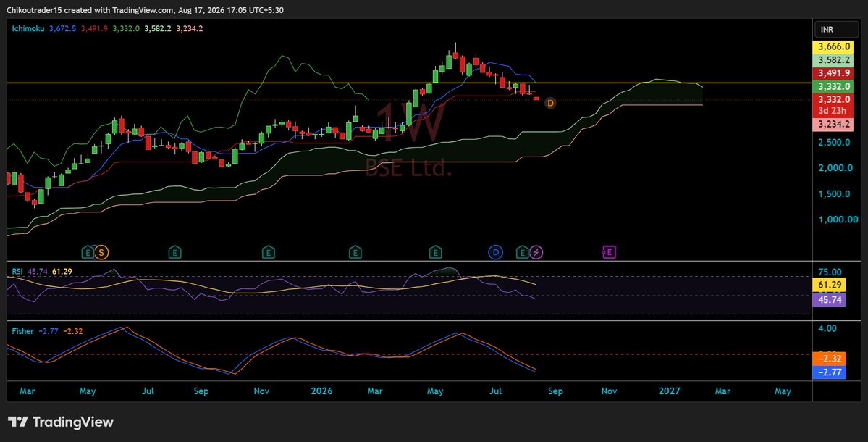Click the yellow 61.29 RSI axis label
Image resolution: width=868 pixels, height=442 pixels.
click(829, 285)
